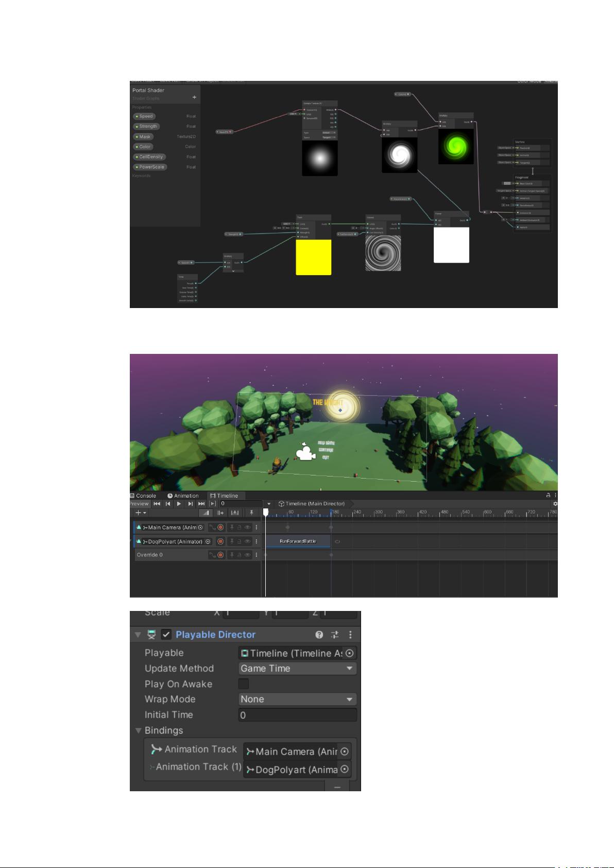The height and width of the screenshot is (868, 614).
Task: Open object picker for Playable field
Action: 350,653
